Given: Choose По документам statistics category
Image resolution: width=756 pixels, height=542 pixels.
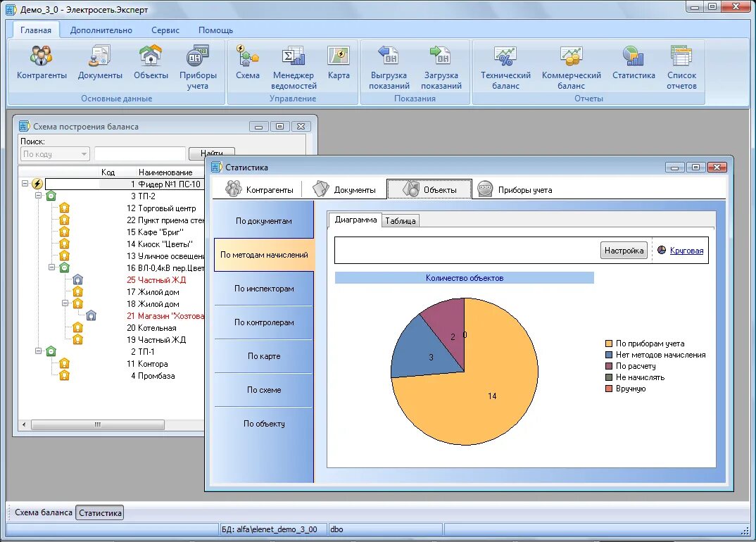Looking at the screenshot, I should pyautogui.click(x=264, y=221).
